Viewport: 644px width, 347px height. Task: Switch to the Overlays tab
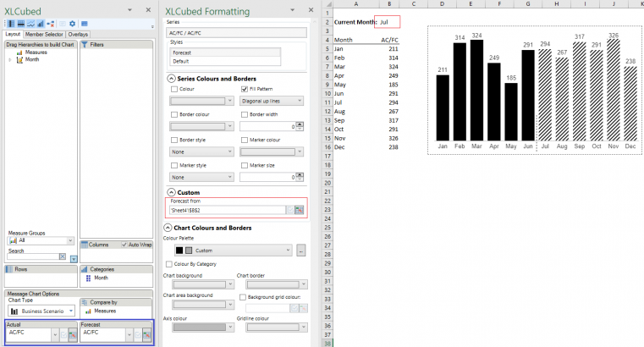[x=78, y=35]
